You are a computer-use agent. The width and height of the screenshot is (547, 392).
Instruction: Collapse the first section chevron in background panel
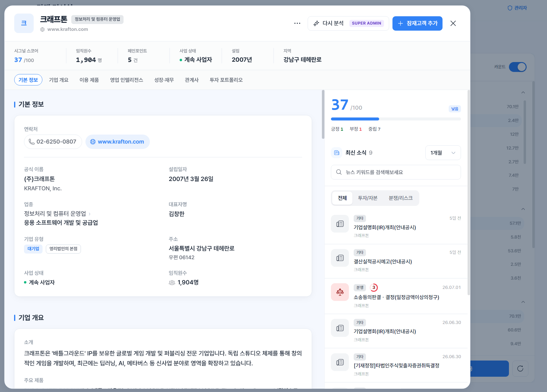523,93
